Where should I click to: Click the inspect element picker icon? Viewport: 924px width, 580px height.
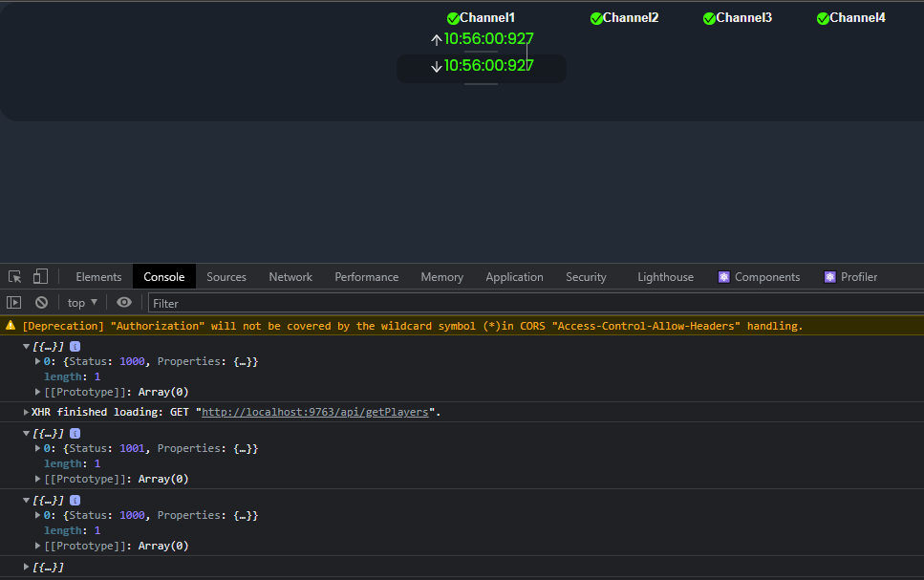[x=15, y=277]
